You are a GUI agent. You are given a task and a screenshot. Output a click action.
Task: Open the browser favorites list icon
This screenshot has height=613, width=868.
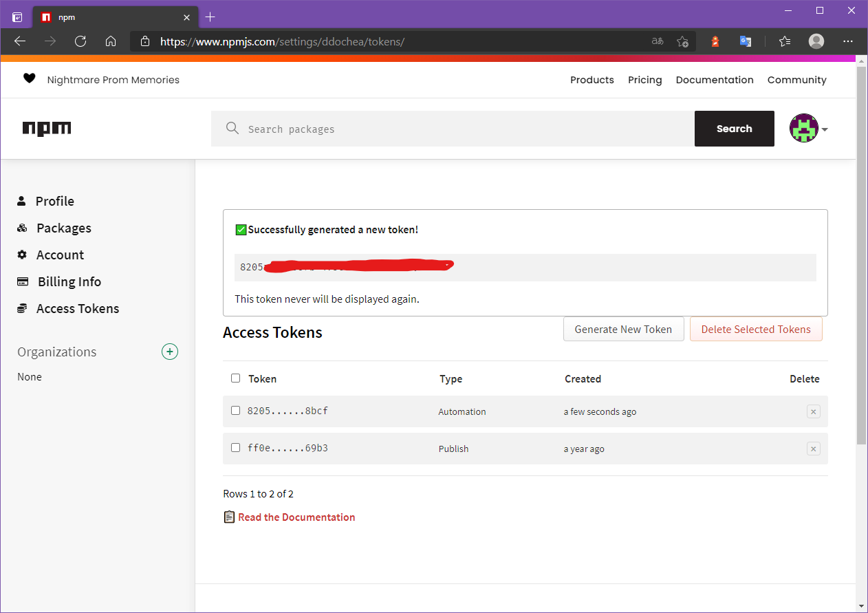785,41
